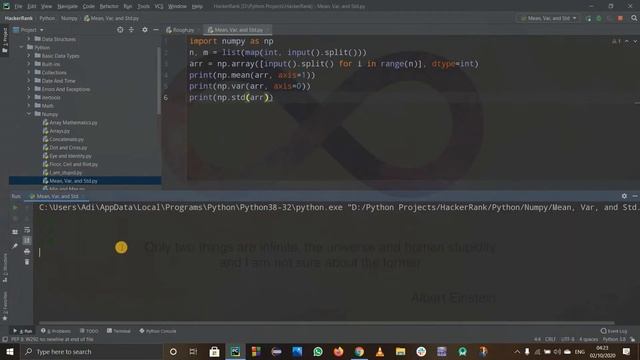Click the CRLF line separator in the status bar
The image size is (640, 360).
click(x=550, y=339)
